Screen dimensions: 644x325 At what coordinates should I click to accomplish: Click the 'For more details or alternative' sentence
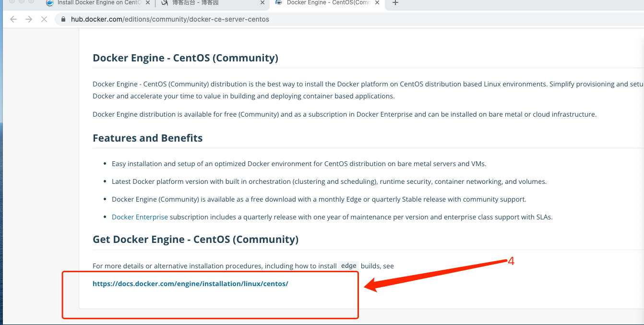(x=243, y=266)
